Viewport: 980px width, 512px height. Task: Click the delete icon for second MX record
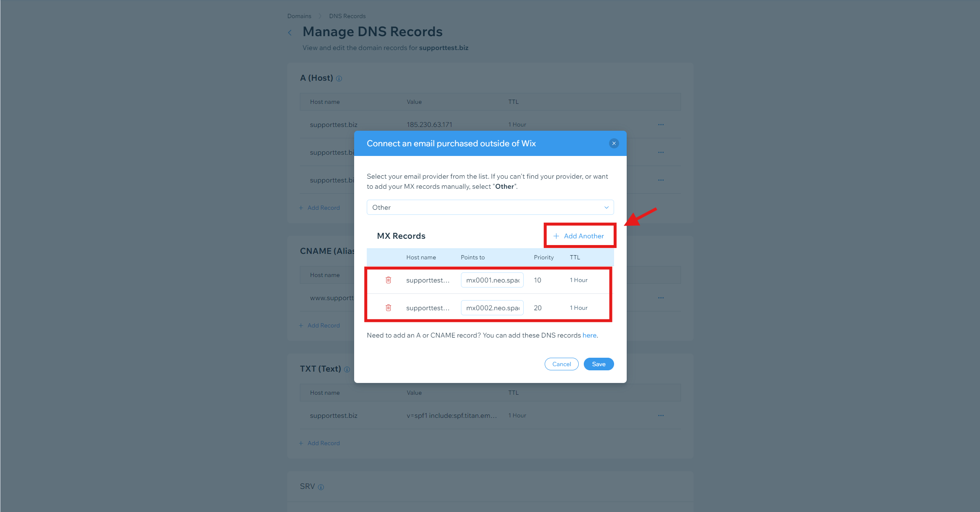387,307
